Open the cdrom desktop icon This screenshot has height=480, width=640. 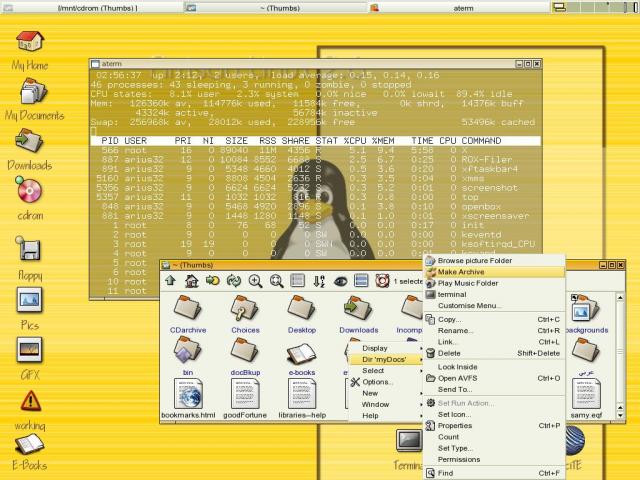(x=29, y=192)
